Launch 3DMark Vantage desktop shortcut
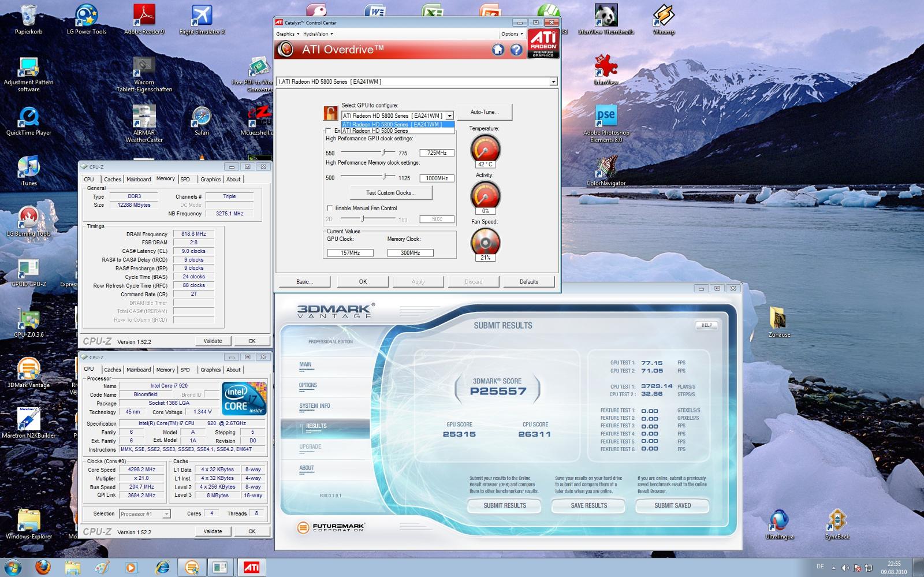 (28, 374)
